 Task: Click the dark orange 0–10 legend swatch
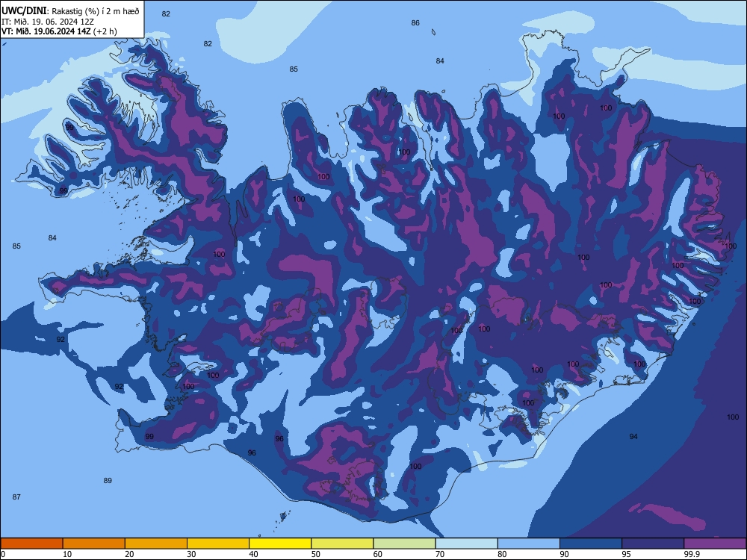click(31, 544)
